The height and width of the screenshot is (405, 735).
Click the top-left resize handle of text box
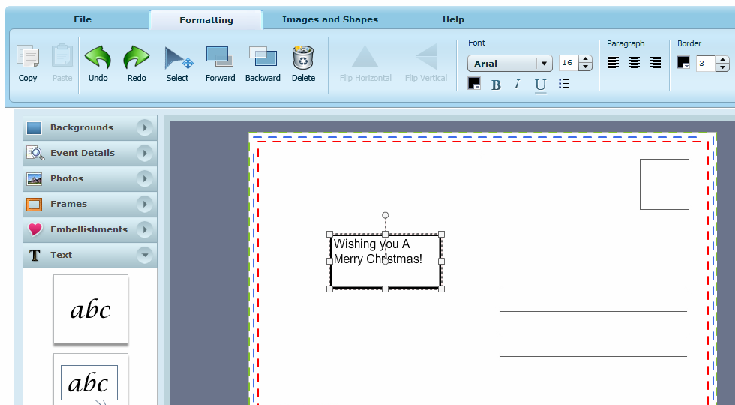click(329, 234)
